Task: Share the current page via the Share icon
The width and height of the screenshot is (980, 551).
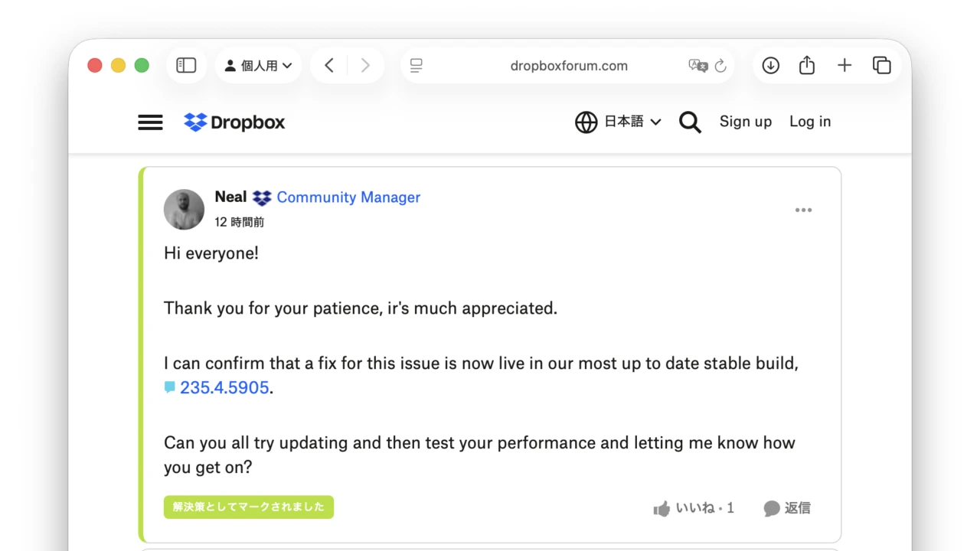Action: (806, 65)
